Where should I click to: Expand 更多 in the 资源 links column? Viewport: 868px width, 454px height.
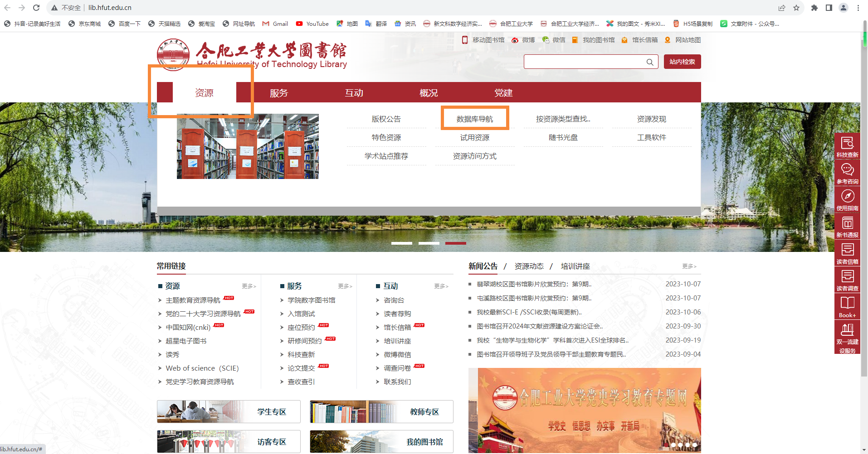click(249, 286)
